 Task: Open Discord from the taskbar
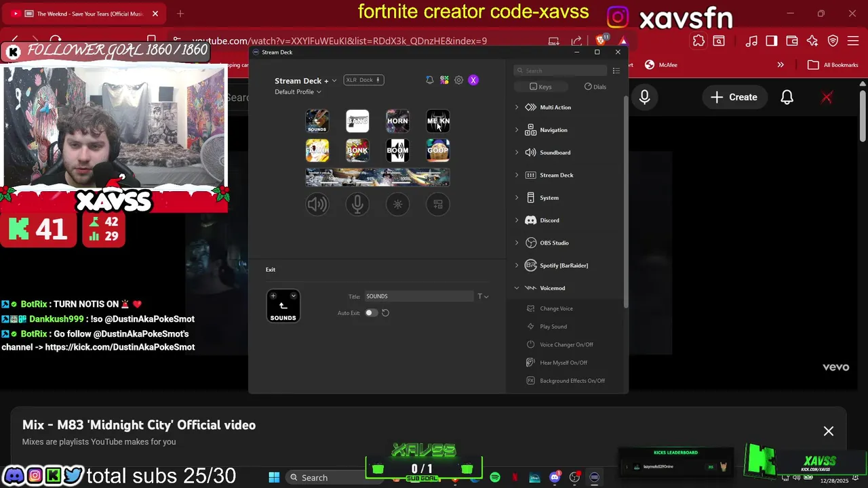tap(555, 478)
